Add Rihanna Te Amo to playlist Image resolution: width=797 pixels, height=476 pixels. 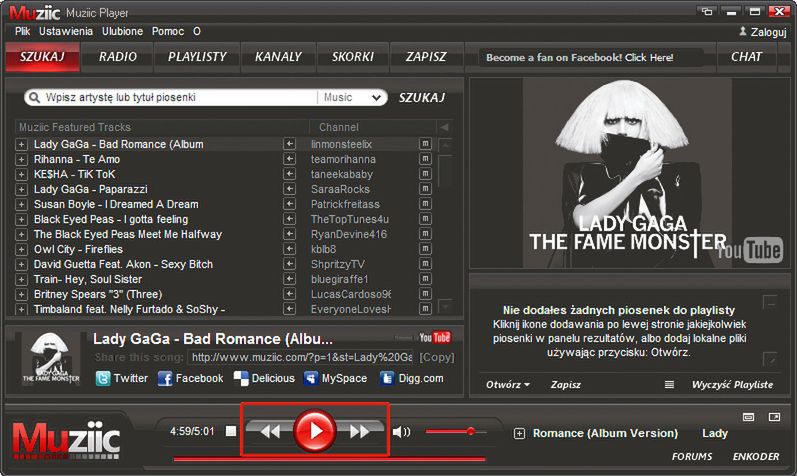(x=21, y=160)
